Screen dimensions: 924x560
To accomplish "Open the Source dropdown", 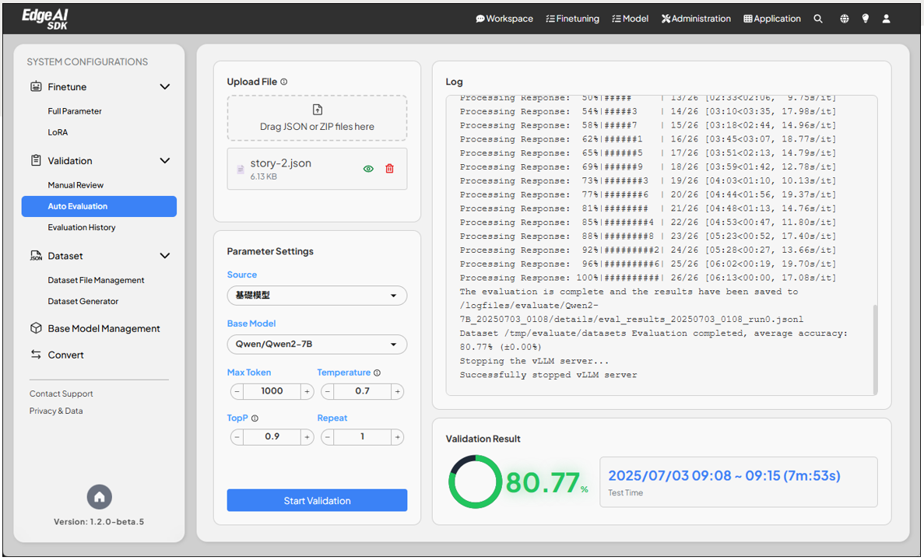I will point(317,296).
